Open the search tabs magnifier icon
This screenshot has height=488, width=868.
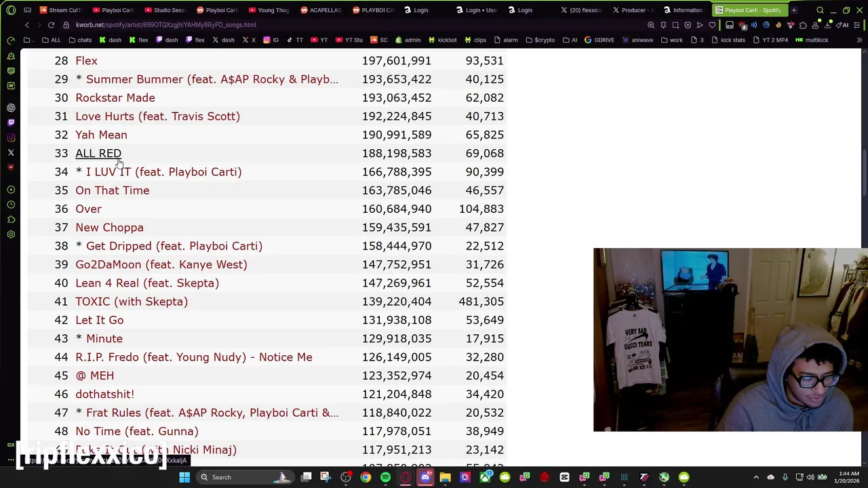[820, 10]
